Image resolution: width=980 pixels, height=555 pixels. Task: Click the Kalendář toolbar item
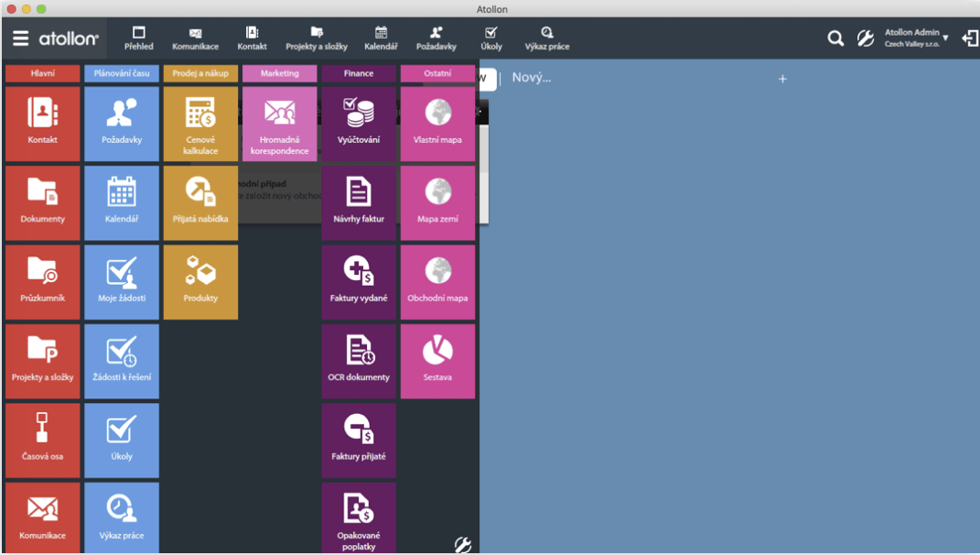click(381, 38)
